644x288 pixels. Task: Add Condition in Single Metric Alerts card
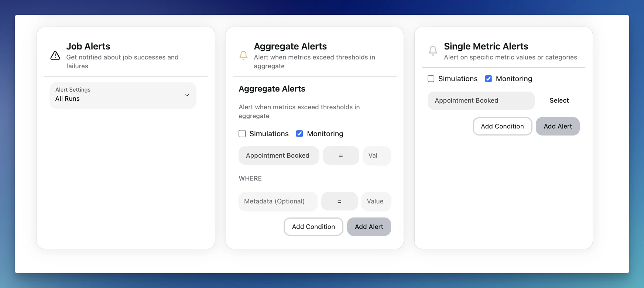[502, 126]
